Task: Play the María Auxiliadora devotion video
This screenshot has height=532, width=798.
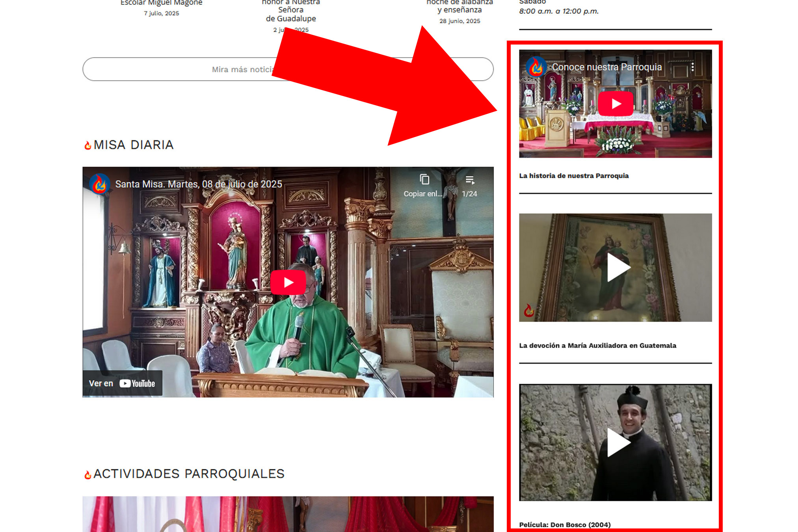Action: point(618,268)
